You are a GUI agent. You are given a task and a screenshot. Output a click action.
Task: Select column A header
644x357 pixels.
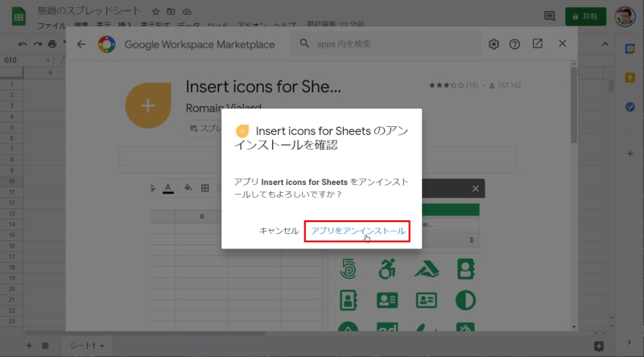pos(50,72)
